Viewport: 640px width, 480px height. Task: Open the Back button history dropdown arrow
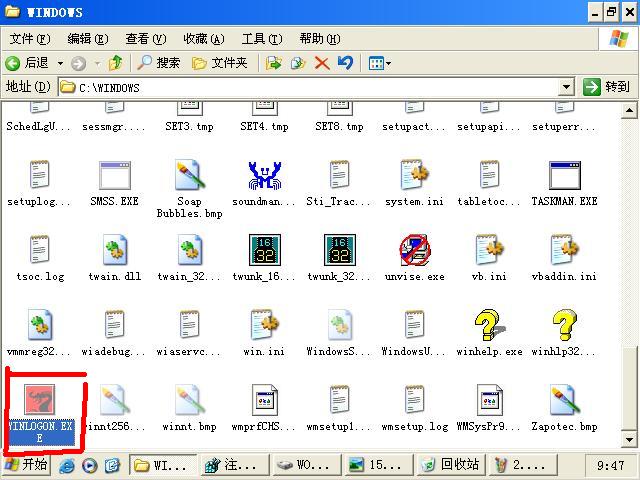tap(60, 63)
